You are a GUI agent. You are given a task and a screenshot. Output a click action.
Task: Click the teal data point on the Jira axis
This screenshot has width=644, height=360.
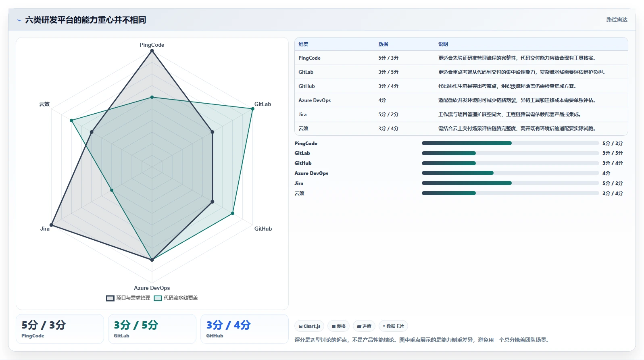pos(112,190)
